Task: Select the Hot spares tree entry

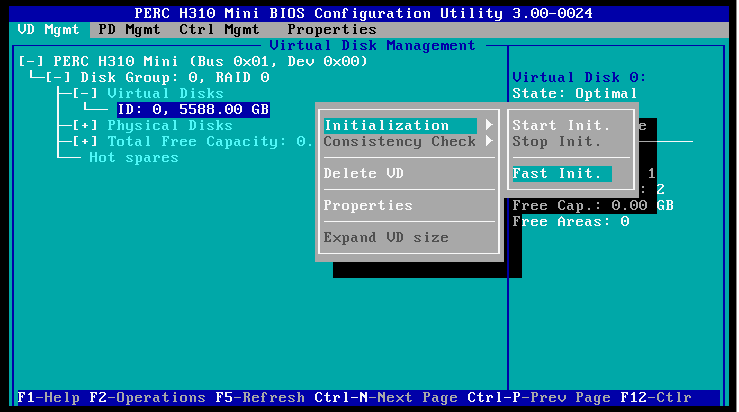Action: pyautogui.click(x=133, y=158)
